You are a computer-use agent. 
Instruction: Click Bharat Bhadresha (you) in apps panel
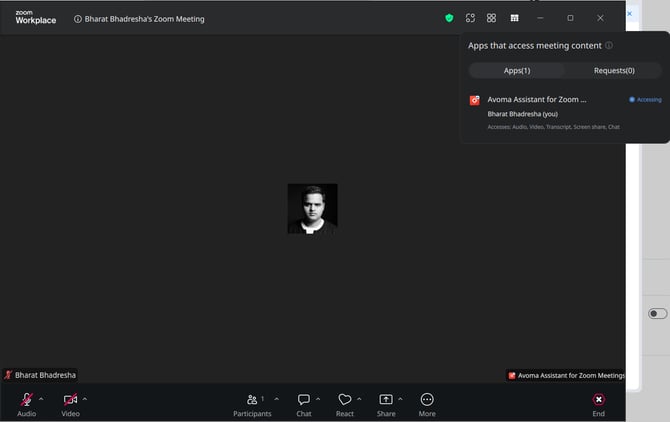(523, 114)
